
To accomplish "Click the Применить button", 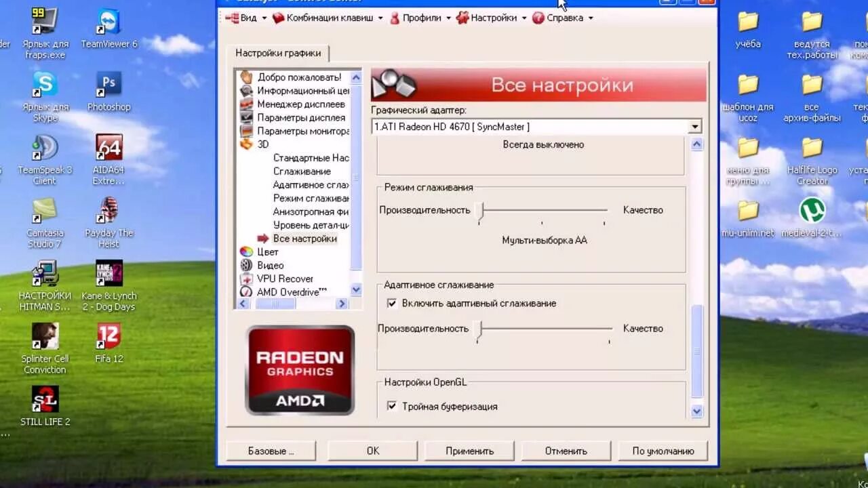I will click(x=469, y=451).
